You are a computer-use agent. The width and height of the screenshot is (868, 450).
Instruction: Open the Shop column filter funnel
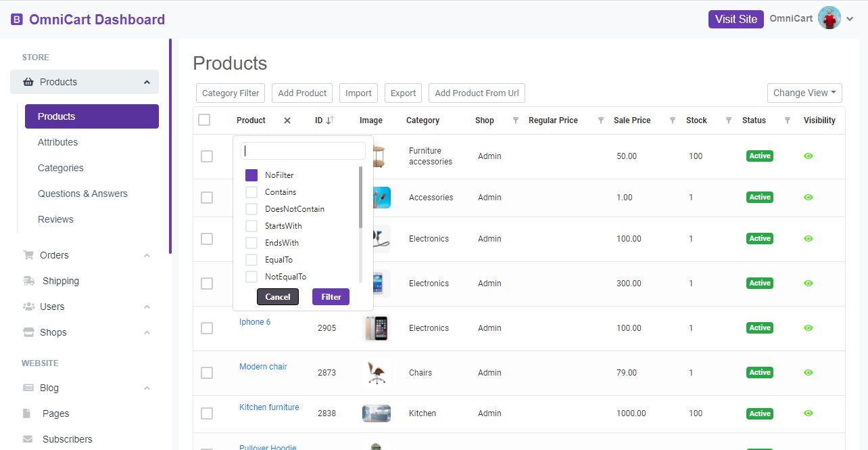[516, 120]
